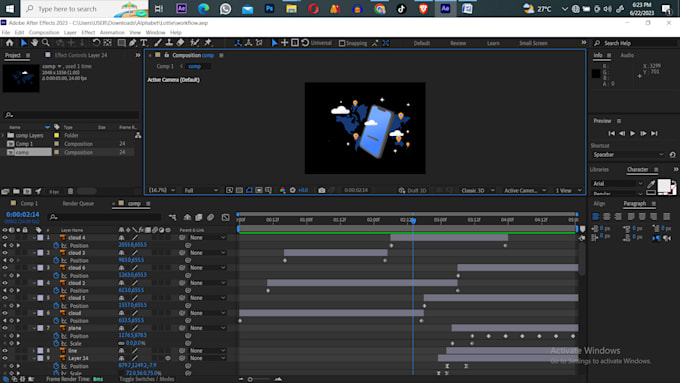Toggle Draft 3D in the viewer

(412, 190)
